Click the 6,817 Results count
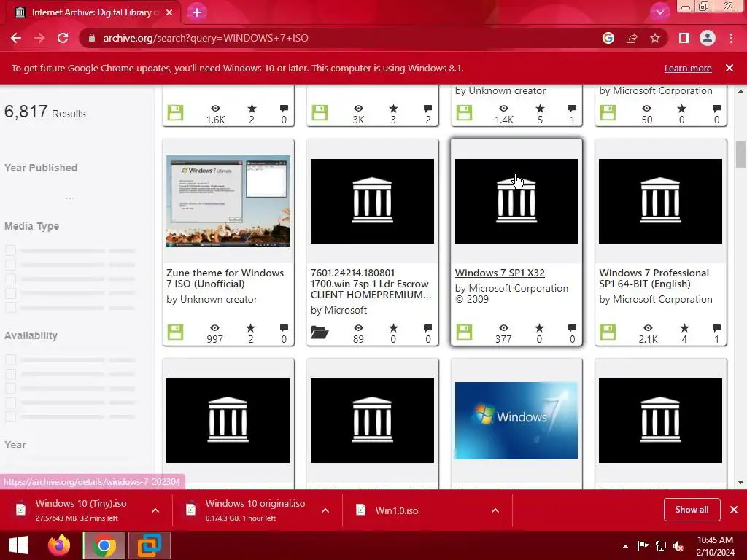 pos(44,112)
